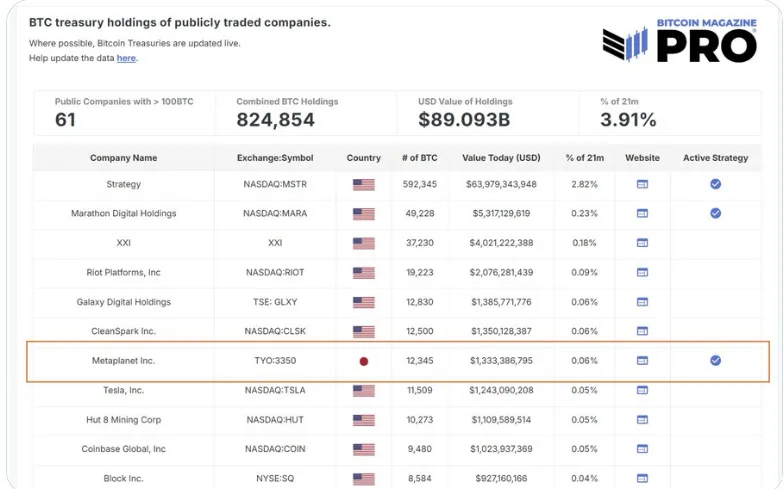
Task: Select the Coinbase Global, Inc row name
Action: [x=123, y=449]
